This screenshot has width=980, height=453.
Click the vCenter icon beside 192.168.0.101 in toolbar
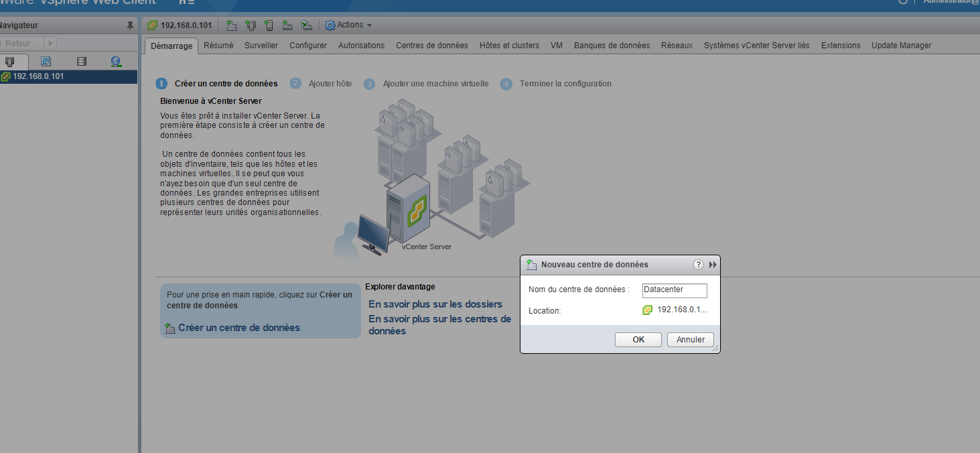point(153,25)
